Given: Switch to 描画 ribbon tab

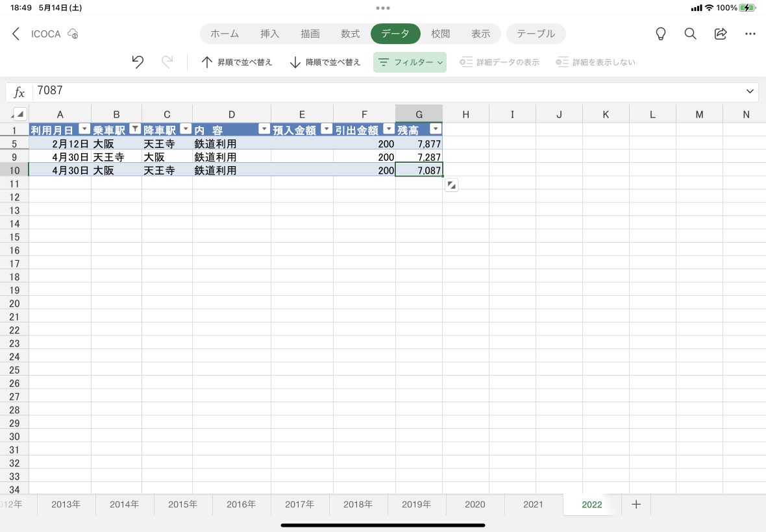Looking at the screenshot, I should coord(310,34).
